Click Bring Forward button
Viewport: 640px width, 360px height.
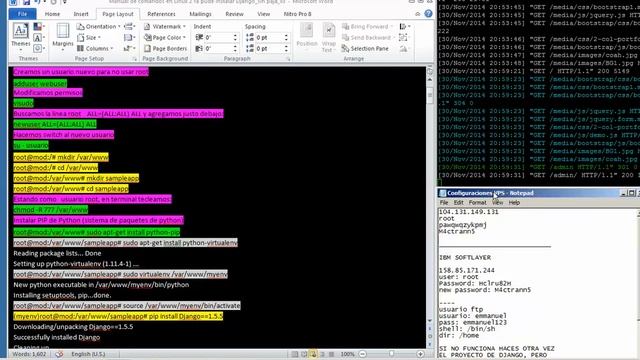[367, 27]
